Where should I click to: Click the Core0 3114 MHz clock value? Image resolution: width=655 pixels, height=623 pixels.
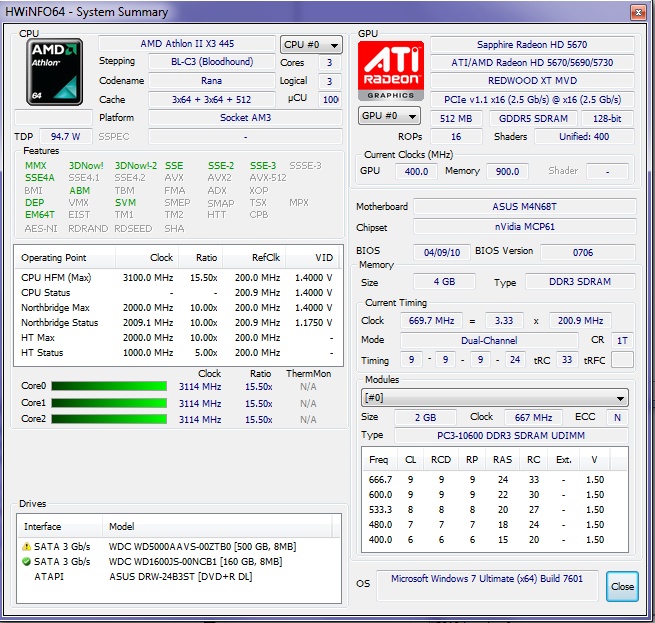[x=200, y=387]
